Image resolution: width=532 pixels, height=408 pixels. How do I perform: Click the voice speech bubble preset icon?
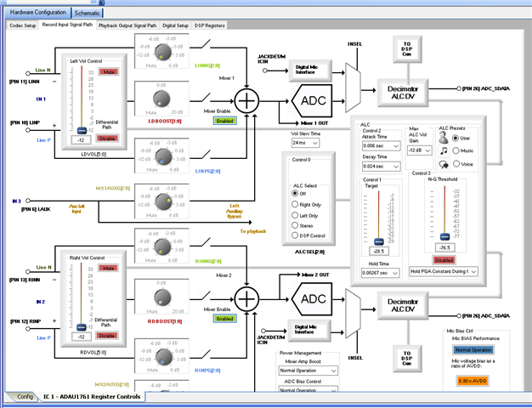pos(444,164)
